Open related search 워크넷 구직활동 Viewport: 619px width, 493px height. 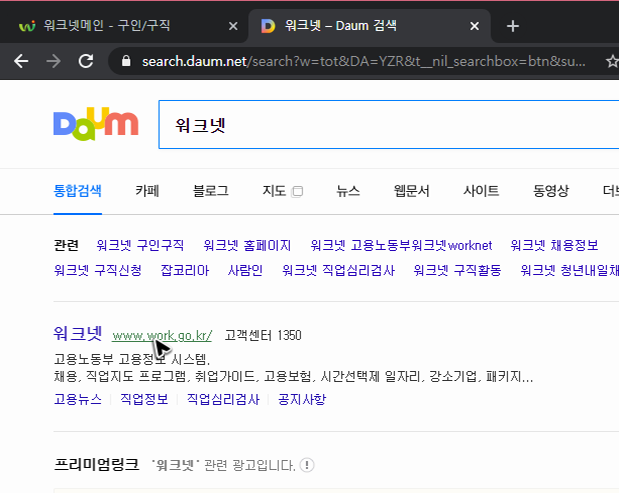(x=457, y=270)
